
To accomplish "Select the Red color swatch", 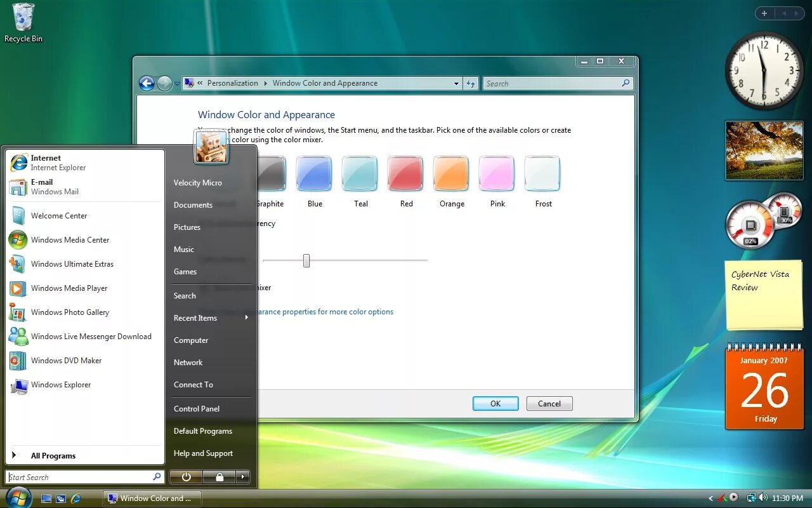I will click(406, 173).
